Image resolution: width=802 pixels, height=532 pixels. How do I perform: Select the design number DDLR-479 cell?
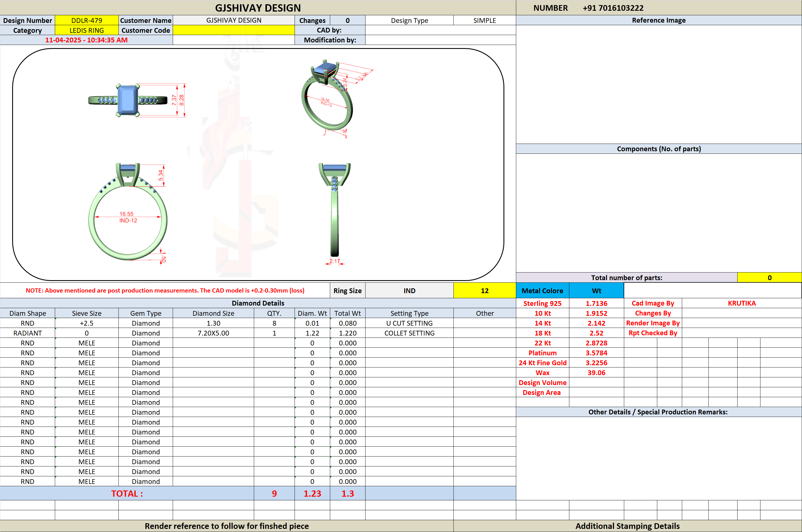(87, 20)
